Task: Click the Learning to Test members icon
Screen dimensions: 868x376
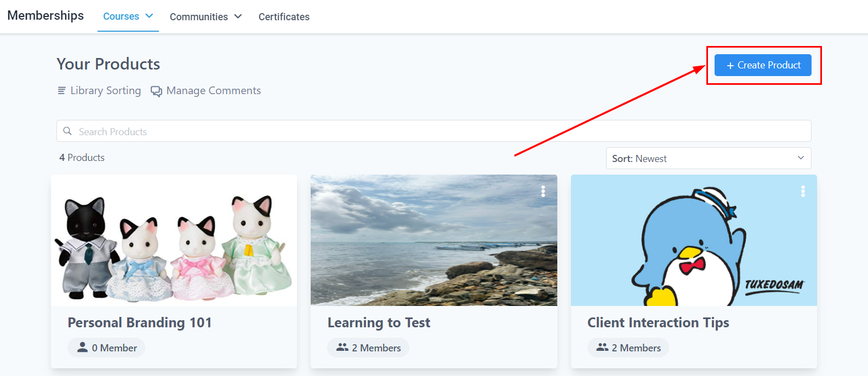Action: click(342, 348)
